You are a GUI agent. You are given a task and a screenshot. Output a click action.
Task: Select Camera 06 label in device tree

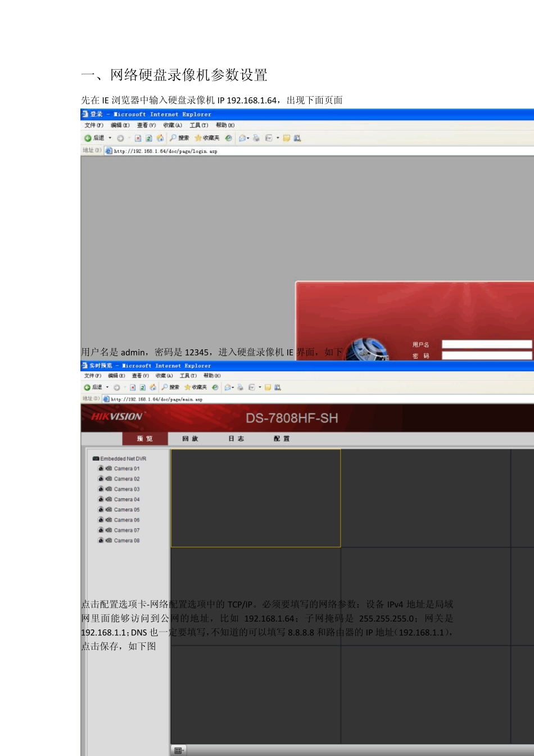tap(127, 520)
